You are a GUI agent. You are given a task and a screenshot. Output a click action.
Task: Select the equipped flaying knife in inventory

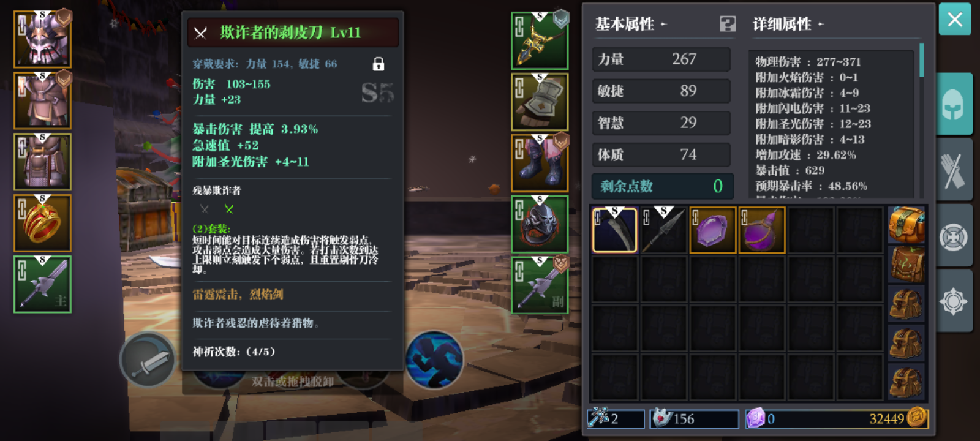click(615, 230)
